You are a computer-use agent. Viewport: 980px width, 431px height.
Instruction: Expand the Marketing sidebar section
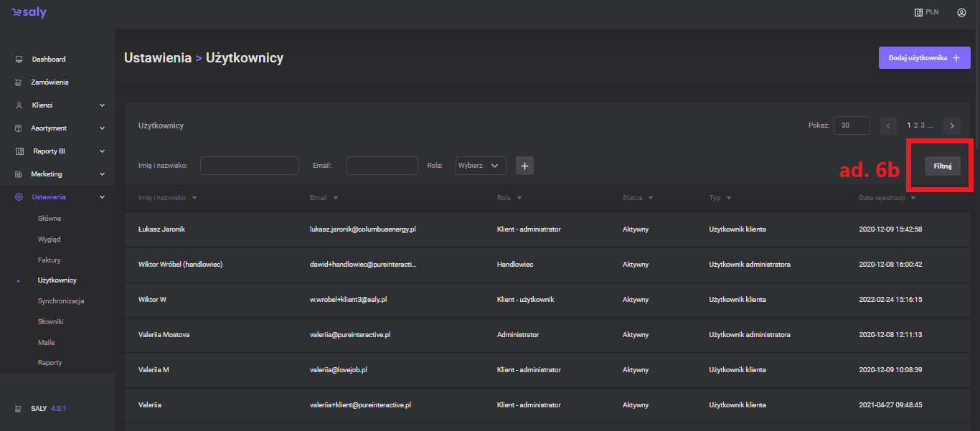tap(102, 174)
